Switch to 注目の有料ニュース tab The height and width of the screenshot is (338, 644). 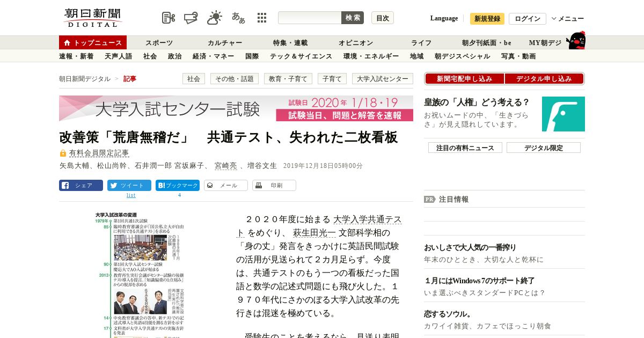click(465, 148)
